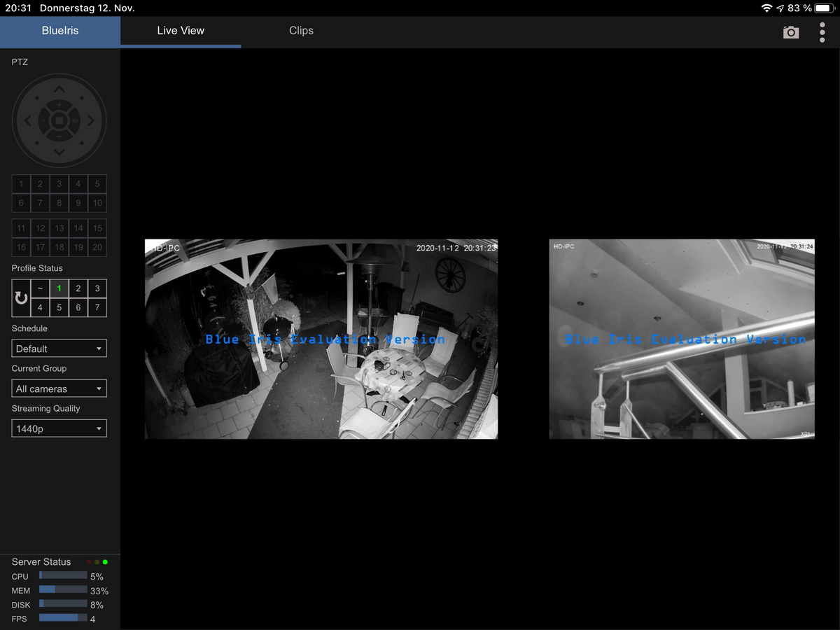This screenshot has width=840, height=630.
Task: Click the FPS meter bar
Action: click(x=63, y=617)
